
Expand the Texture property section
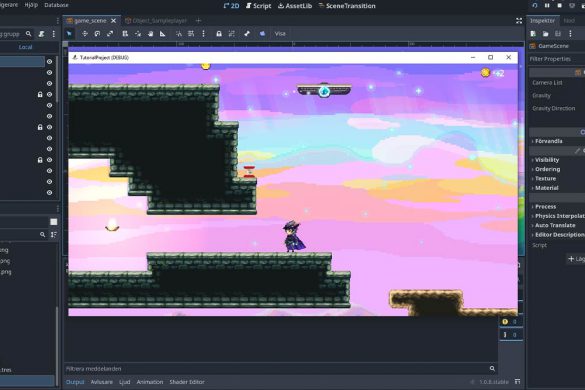(545, 178)
